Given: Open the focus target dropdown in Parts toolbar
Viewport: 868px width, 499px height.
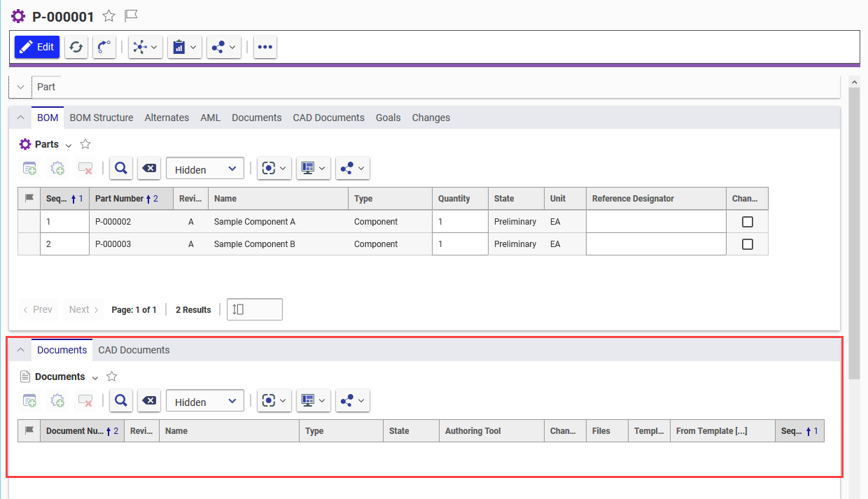Looking at the screenshot, I should (274, 168).
